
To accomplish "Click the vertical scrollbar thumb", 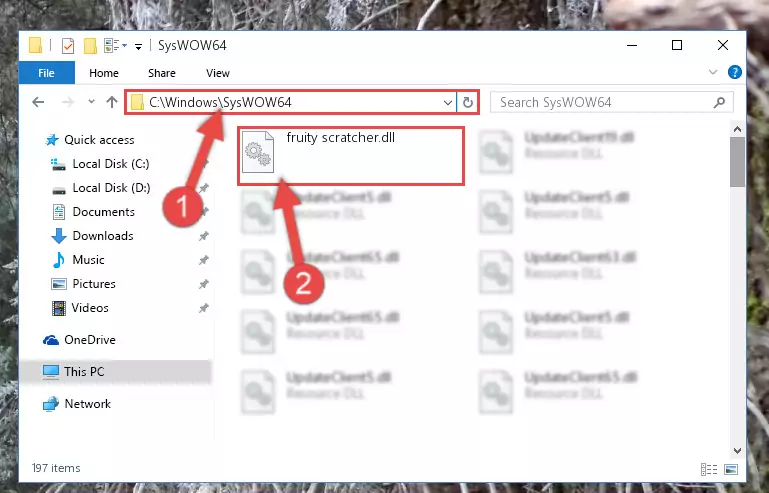I will click(737, 162).
